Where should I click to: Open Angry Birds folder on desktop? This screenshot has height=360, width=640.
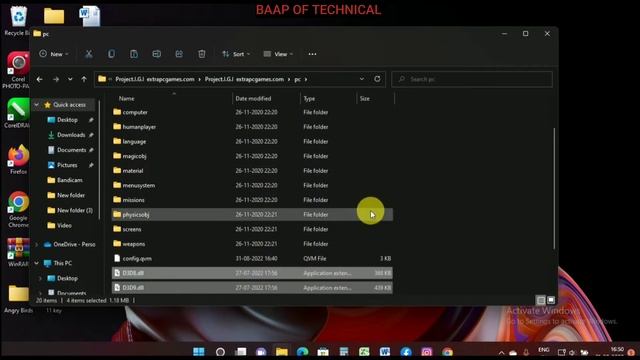point(18,298)
